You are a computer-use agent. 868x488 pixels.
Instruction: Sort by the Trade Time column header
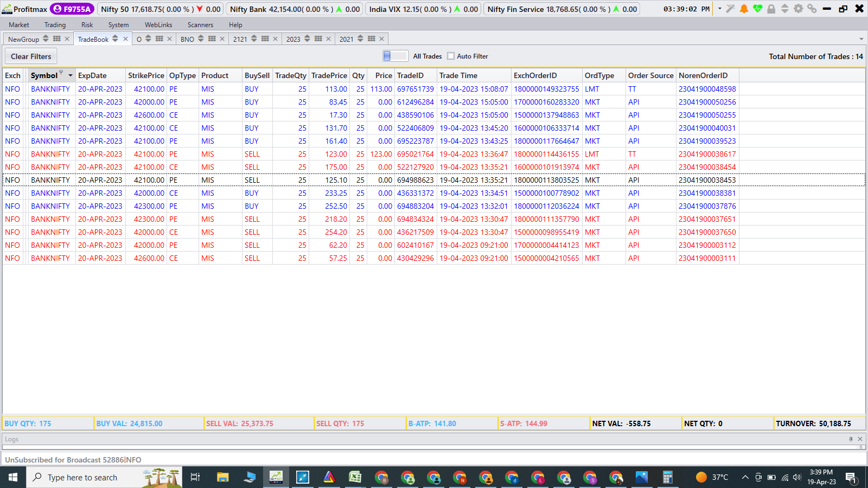click(474, 75)
